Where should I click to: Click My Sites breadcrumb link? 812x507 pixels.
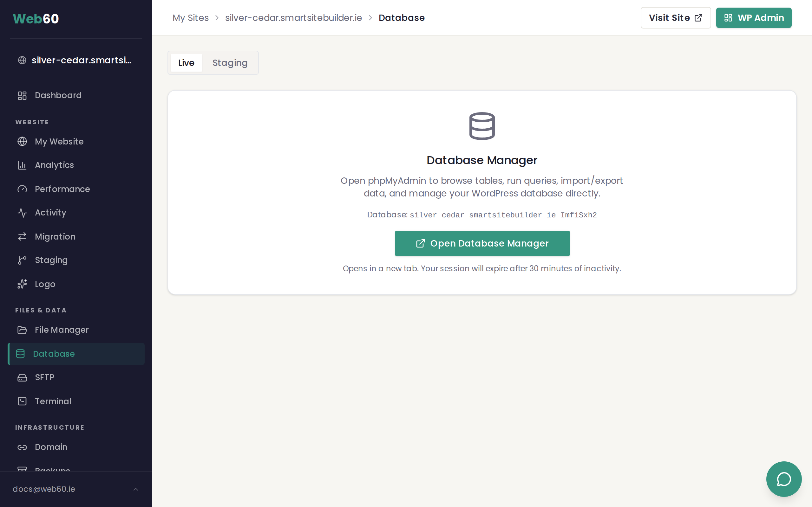point(190,18)
